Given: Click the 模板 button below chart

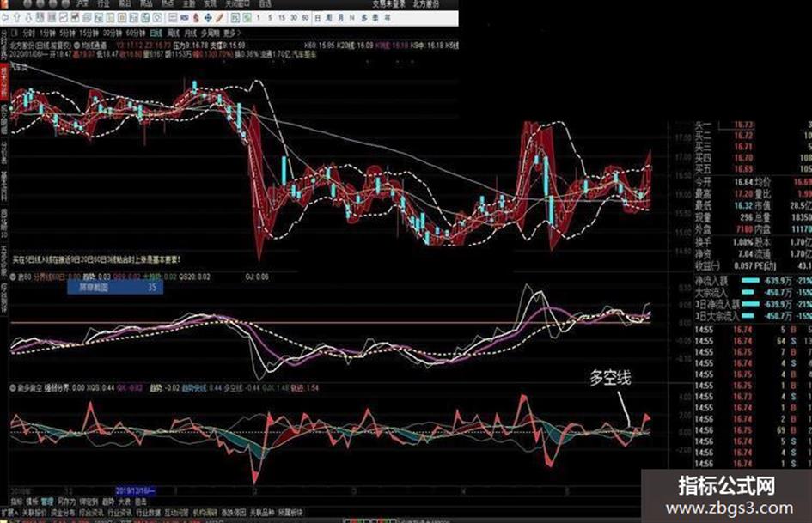Looking at the screenshot, I should 32,502.
